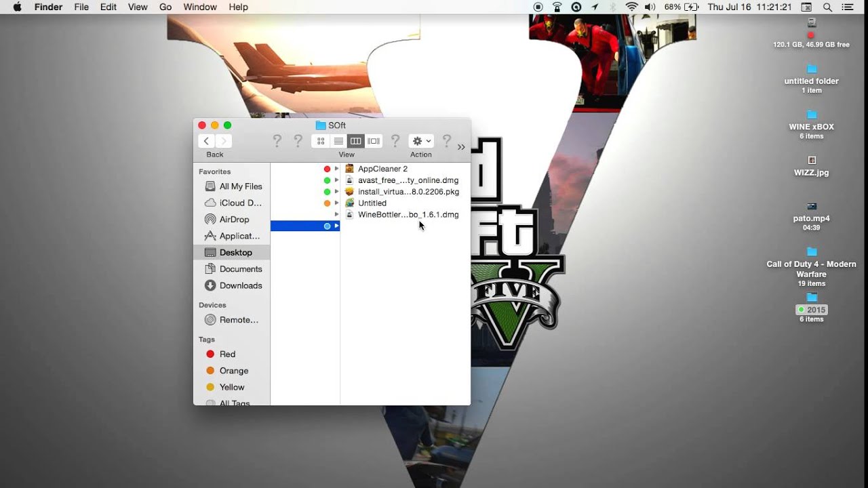Click AppCleaner 2 app icon

click(350, 169)
